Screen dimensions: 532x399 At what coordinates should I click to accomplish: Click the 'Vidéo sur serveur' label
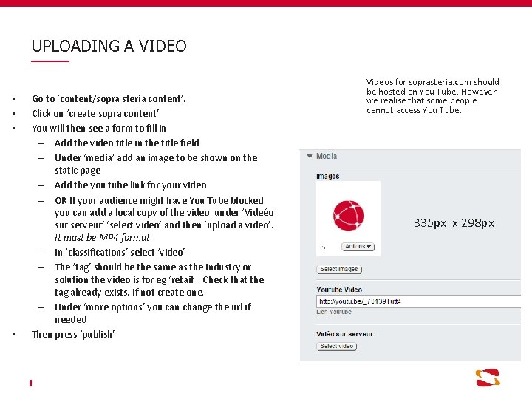(345, 334)
